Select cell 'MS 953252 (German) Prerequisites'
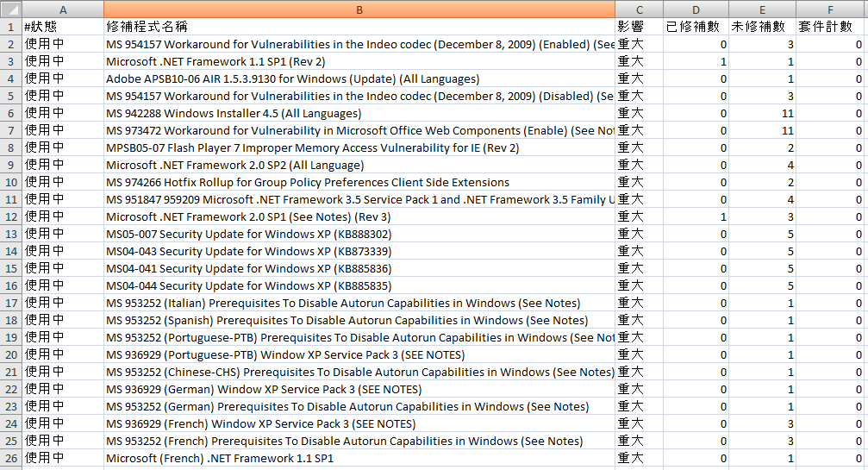 tap(359, 406)
